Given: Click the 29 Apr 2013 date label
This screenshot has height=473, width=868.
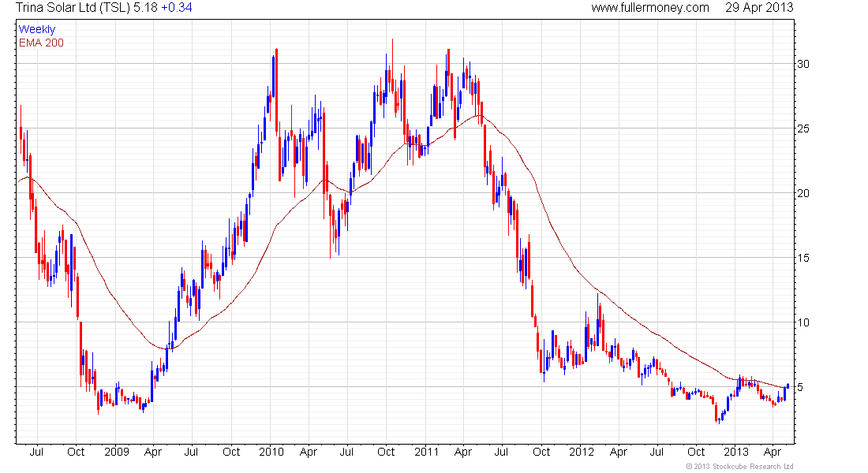Looking at the screenshot, I should 759,8.
